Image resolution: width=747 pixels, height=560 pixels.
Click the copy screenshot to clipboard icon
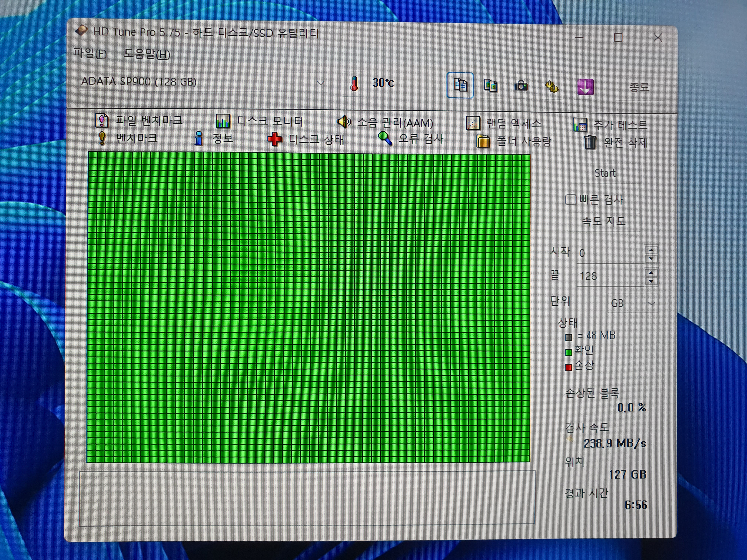click(491, 85)
